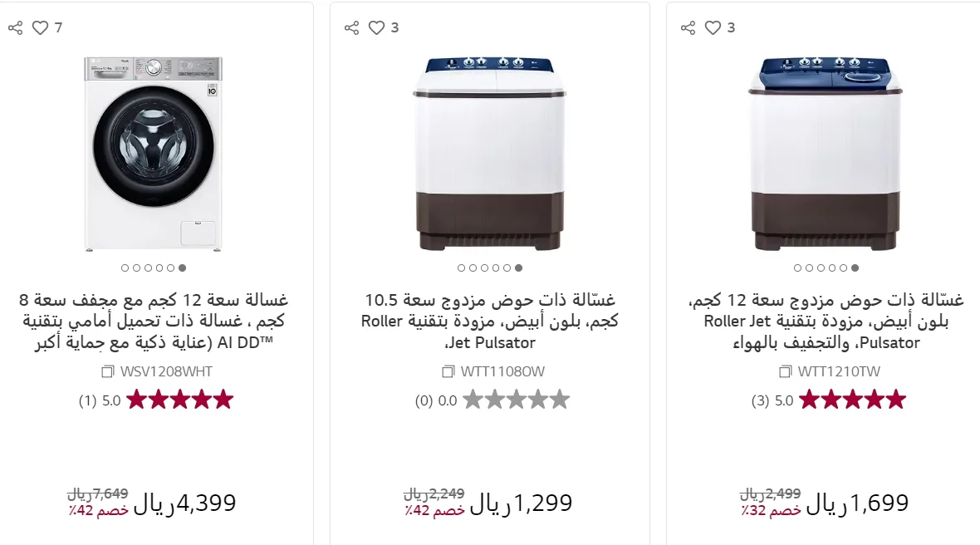View the 12 kg twin tub washer image
The image size is (980, 545).
pyautogui.click(x=826, y=154)
